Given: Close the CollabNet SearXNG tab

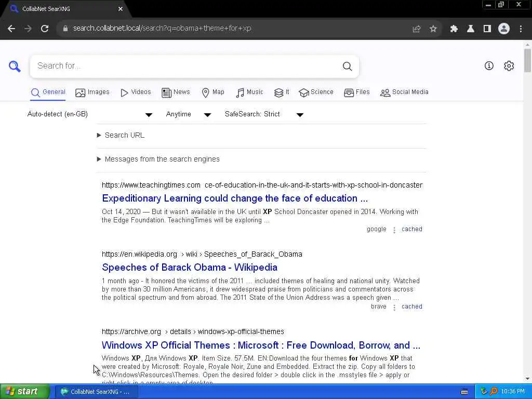Looking at the screenshot, I should click(x=121, y=9).
